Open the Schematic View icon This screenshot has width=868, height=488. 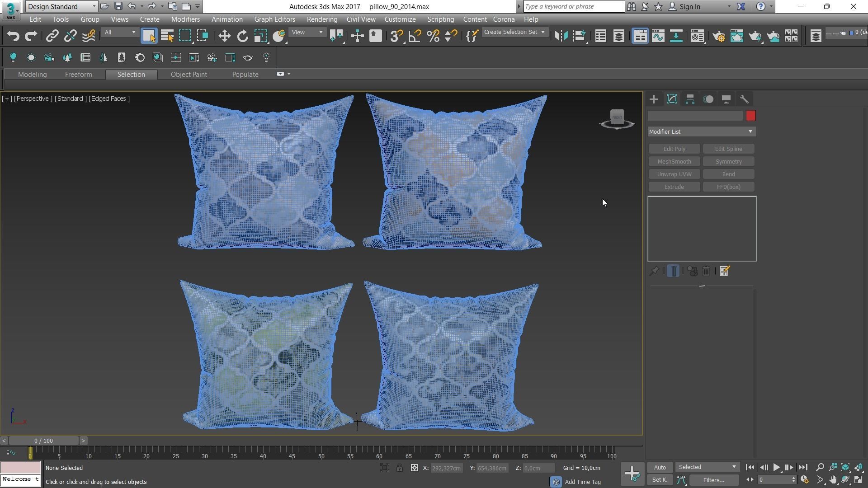(x=676, y=36)
